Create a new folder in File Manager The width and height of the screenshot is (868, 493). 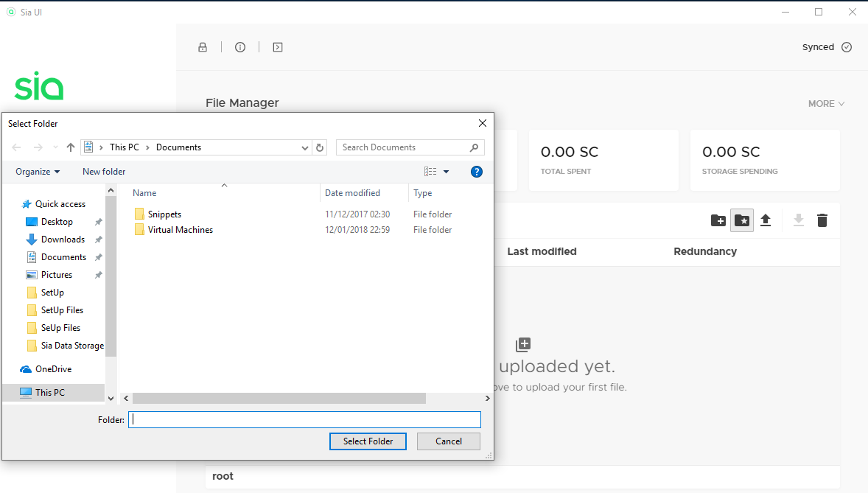[x=718, y=220]
